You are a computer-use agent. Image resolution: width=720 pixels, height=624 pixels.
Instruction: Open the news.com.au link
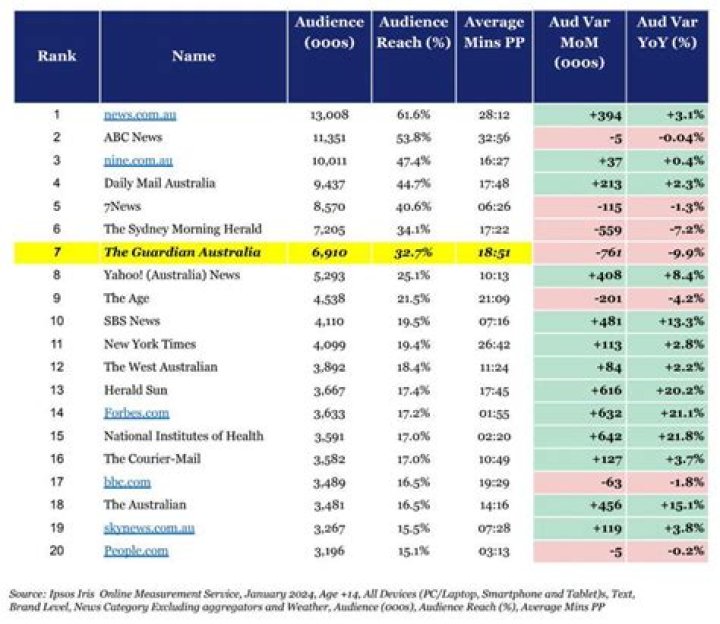pos(140,115)
